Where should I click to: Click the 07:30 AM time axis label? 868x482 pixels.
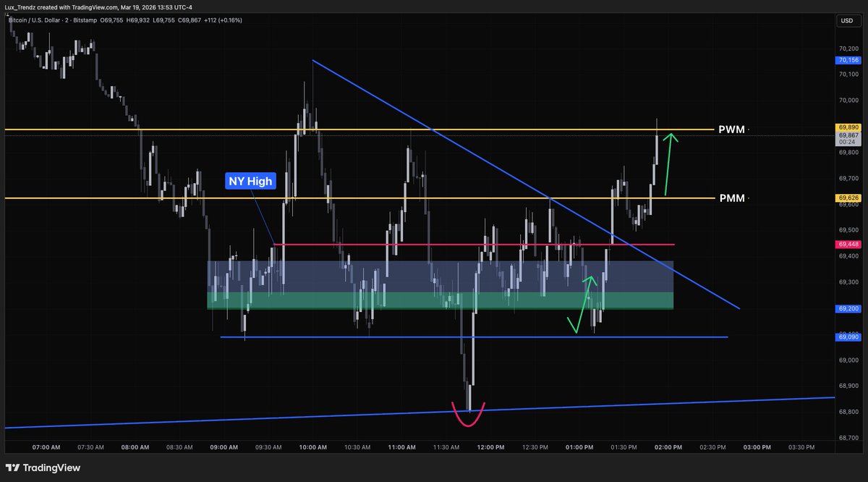click(x=92, y=447)
